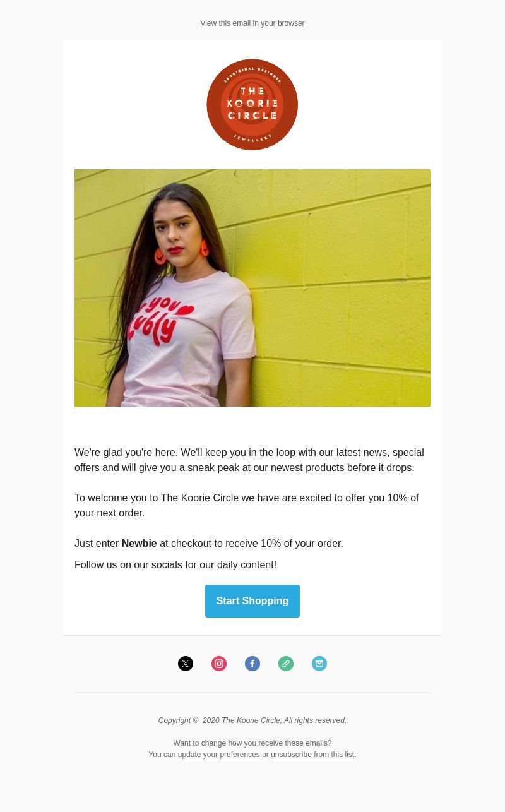Visit the Instagram profile icon
This screenshot has height=812, width=505.
pos(219,664)
